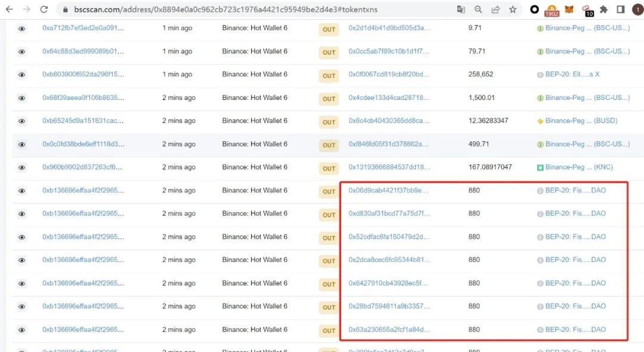
Task: Preview transaction 0xb803900f652da296f15 with eye icon
Action: (x=22, y=74)
